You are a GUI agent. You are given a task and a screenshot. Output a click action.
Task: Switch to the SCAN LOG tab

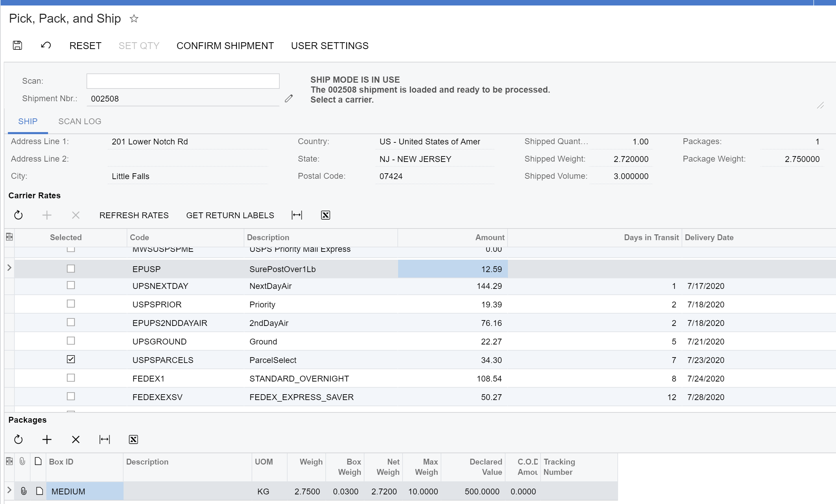(x=79, y=121)
